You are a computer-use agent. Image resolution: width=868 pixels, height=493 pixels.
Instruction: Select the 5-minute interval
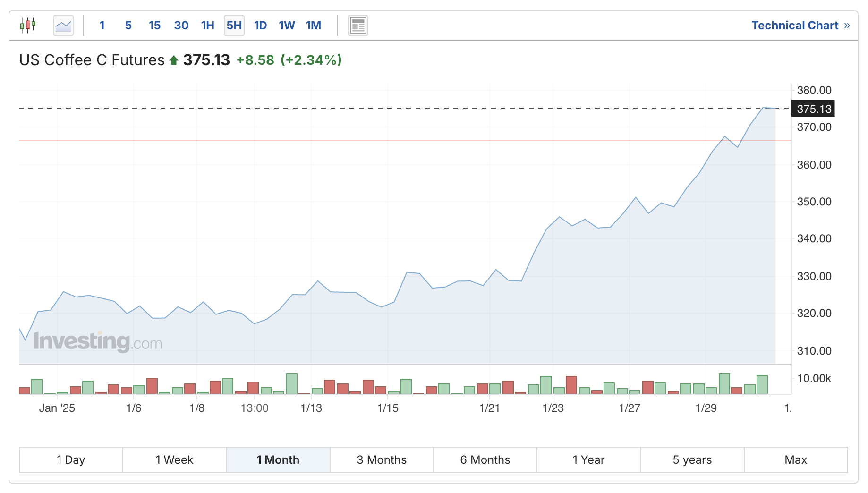pyautogui.click(x=128, y=25)
